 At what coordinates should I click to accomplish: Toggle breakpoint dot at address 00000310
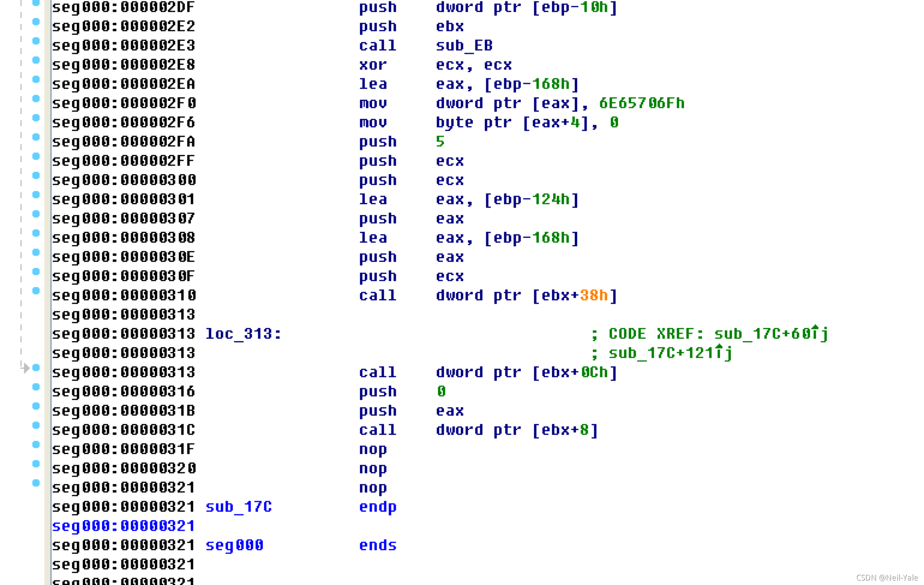click(36, 291)
